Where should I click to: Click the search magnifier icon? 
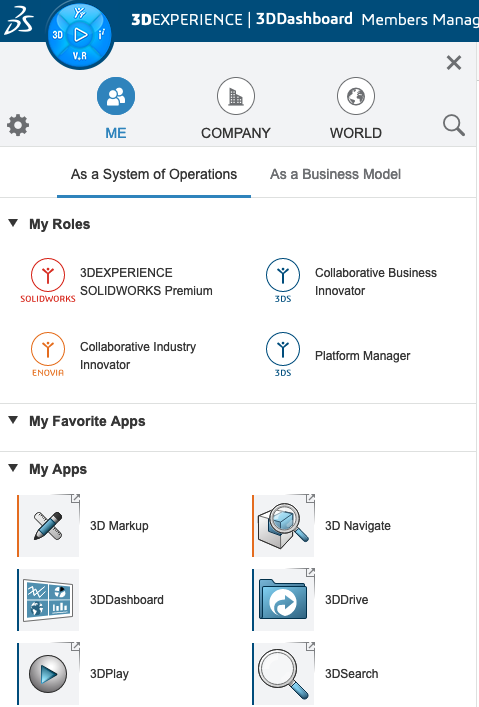[454, 125]
